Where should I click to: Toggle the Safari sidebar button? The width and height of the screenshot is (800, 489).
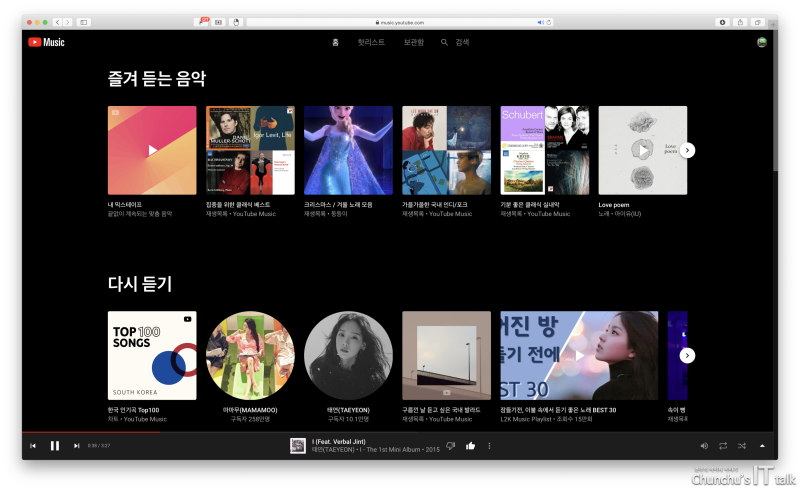click(84, 22)
